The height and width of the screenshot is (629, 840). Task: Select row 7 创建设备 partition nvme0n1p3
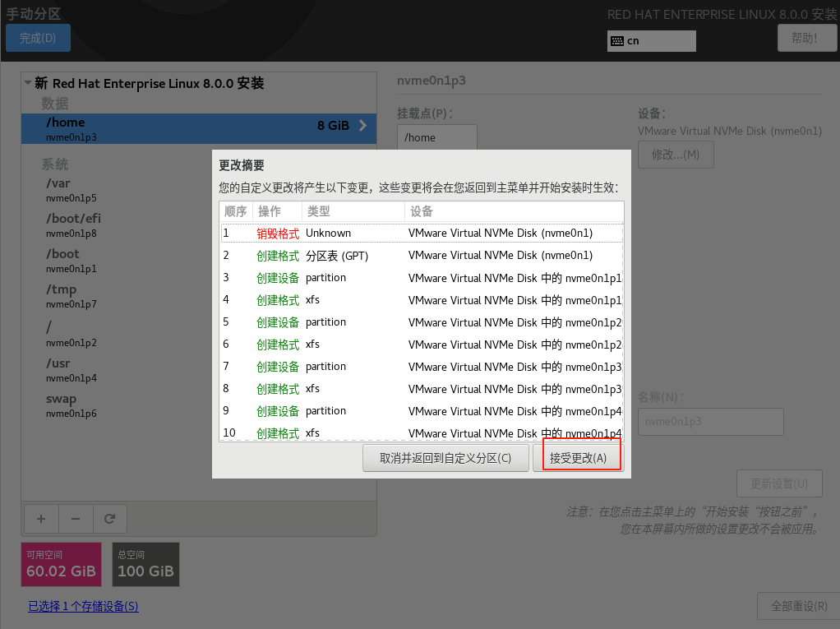pyautogui.click(x=422, y=367)
